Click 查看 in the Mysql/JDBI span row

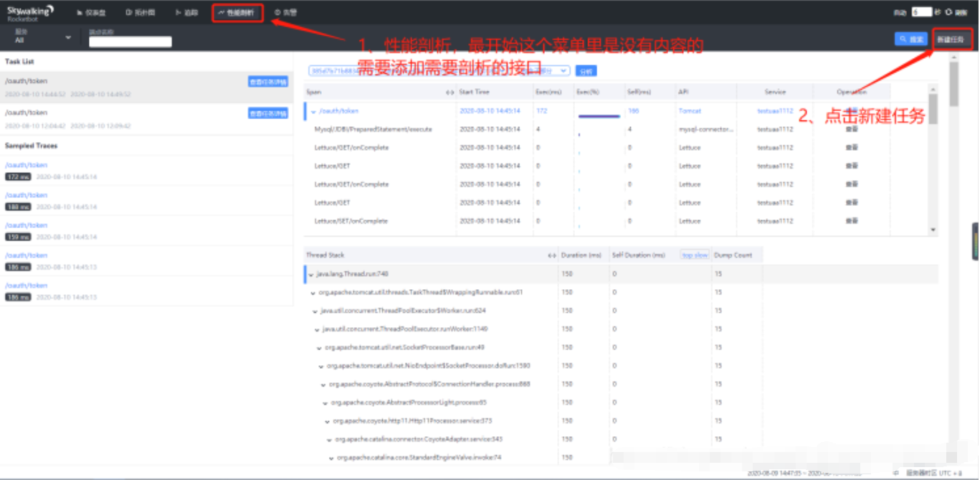(x=852, y=129)
